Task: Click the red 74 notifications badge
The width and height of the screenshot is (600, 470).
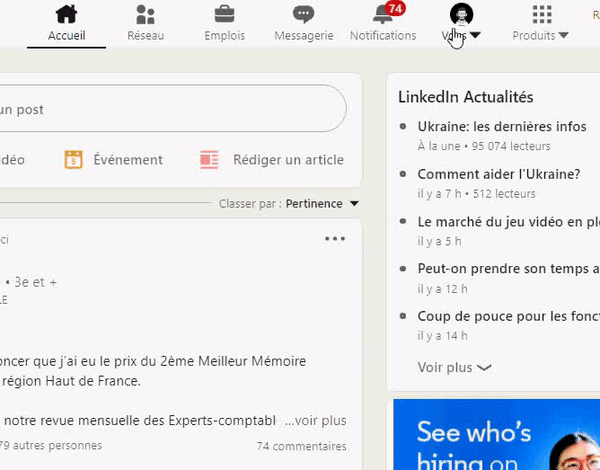Action: (x=395, y=8)
